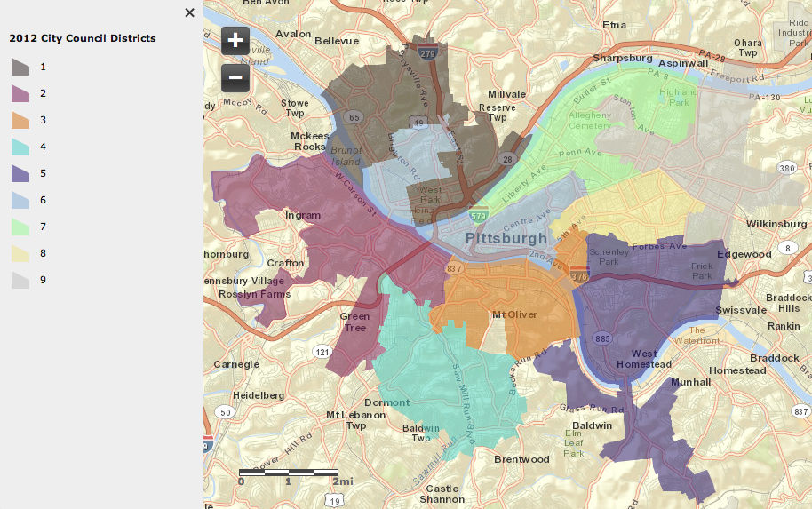Click the route 28 shield marker
Viewport: 812px width, 509px height.
507,159
